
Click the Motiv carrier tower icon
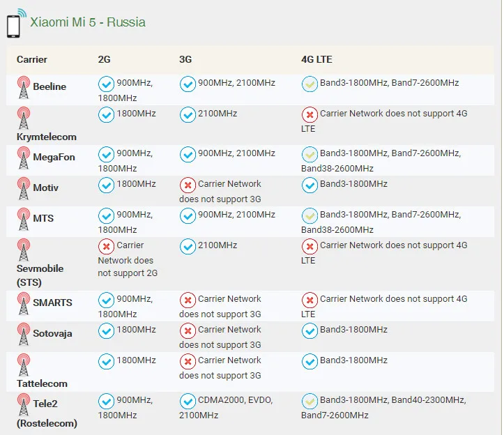(24, 188)
